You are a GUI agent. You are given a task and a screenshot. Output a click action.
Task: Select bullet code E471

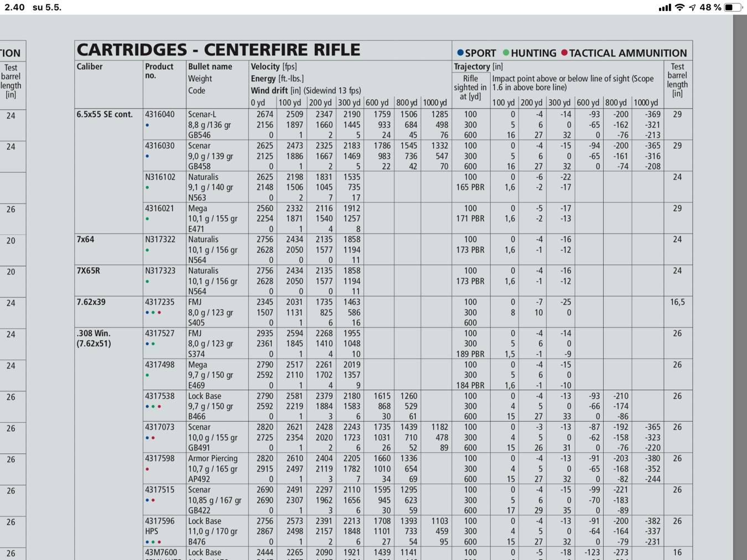pos(196,229)
